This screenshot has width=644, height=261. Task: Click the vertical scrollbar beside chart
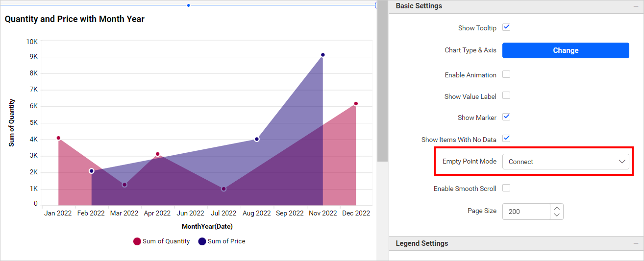[x=382, y=81]
